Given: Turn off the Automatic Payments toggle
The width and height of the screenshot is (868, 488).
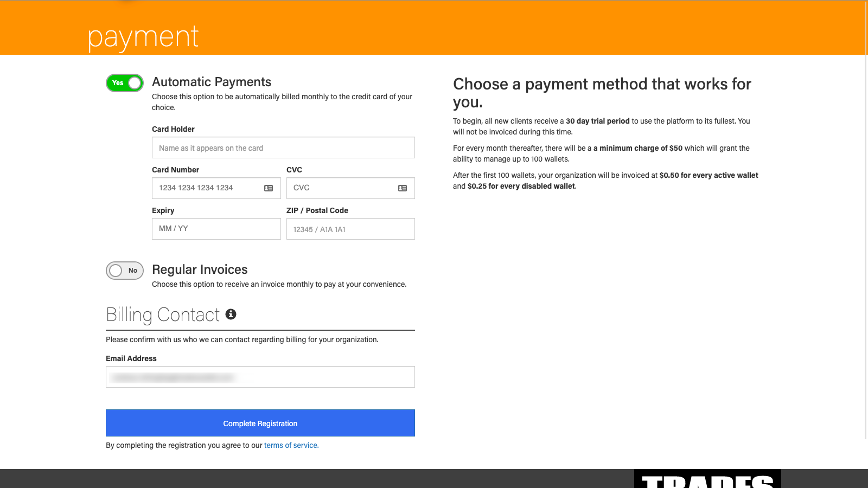Looking at the screenshot, I should click(125, 83).
